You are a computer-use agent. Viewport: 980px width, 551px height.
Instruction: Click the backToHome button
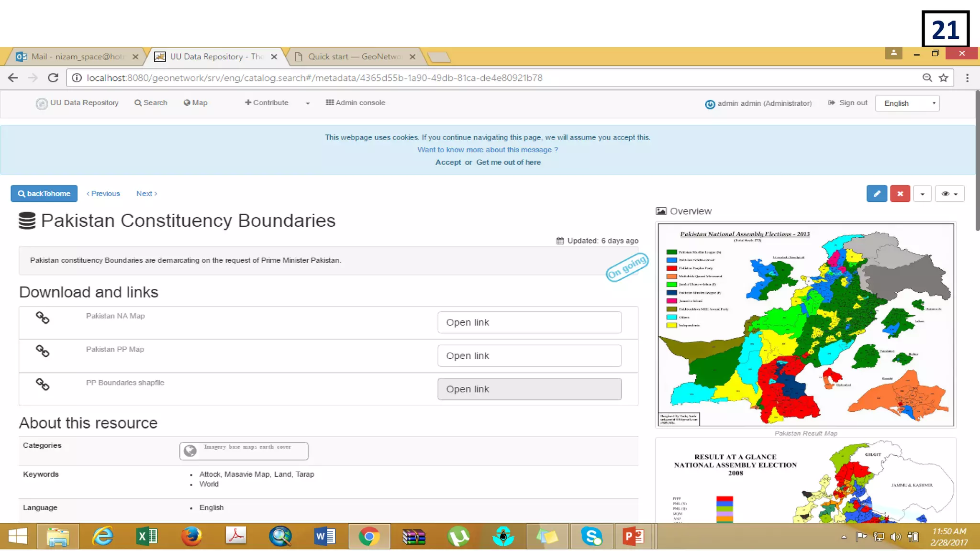pyautogui.click(x=44, y=194)
